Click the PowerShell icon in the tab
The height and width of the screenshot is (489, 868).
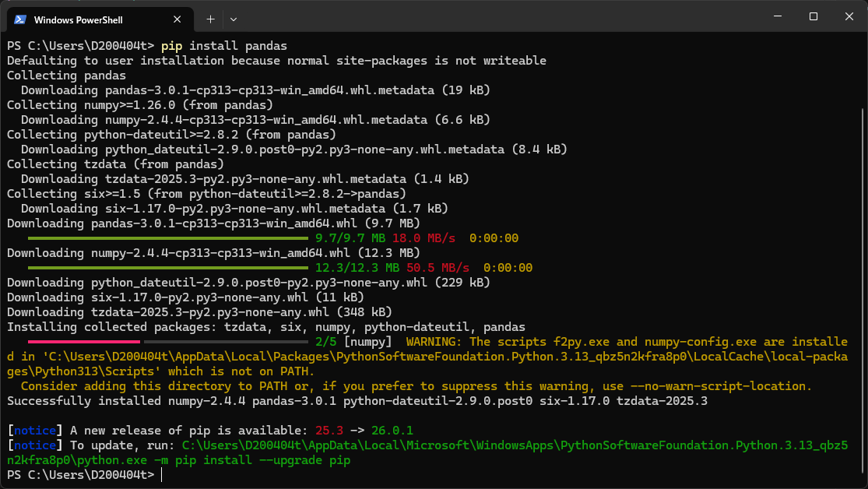tap(21, 19)
